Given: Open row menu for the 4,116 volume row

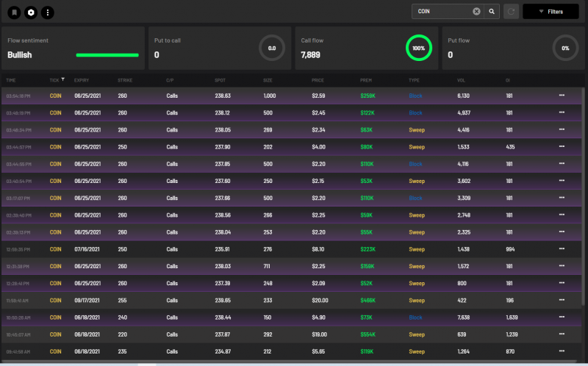Looking at the screenshot, I should tap(562, 163).
